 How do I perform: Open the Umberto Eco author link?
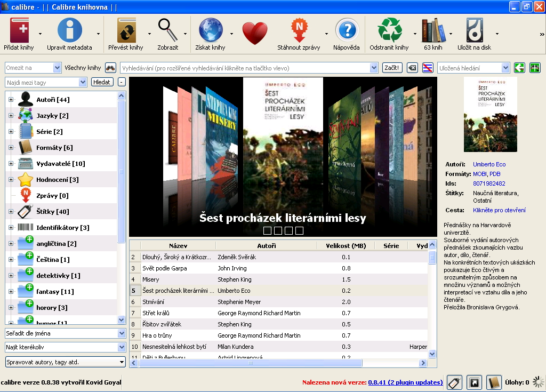[x=489, y=164]
